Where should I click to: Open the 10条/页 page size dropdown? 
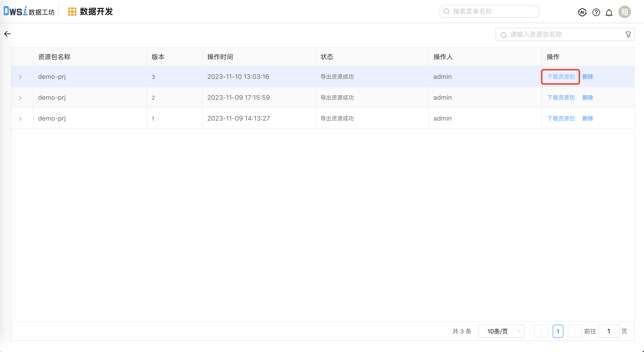coord(501,331)
